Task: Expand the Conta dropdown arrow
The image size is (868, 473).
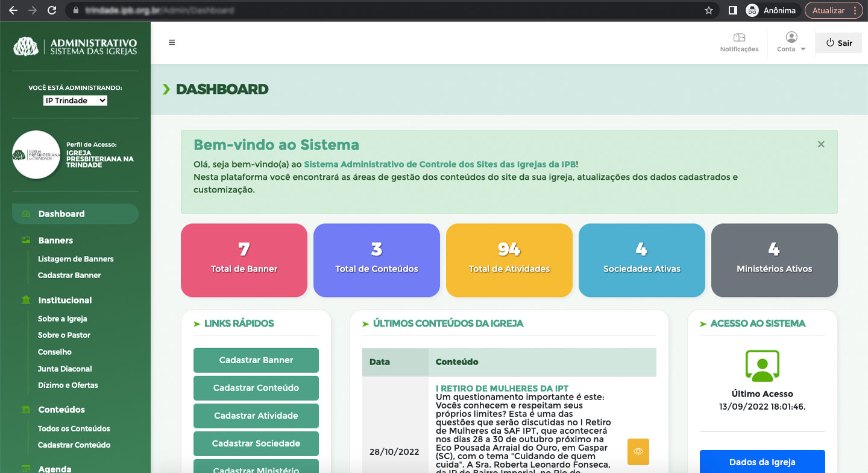Action: tap(803, 49)
